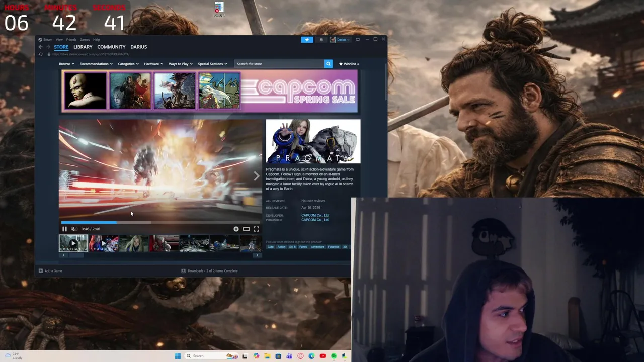Open File Explorer from taskbar
This screenshot has width=644, height=362.
click(x=267, y=356)
